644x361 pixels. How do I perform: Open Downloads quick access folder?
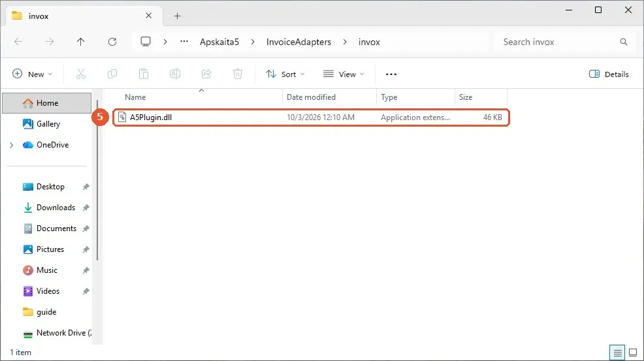56,208
